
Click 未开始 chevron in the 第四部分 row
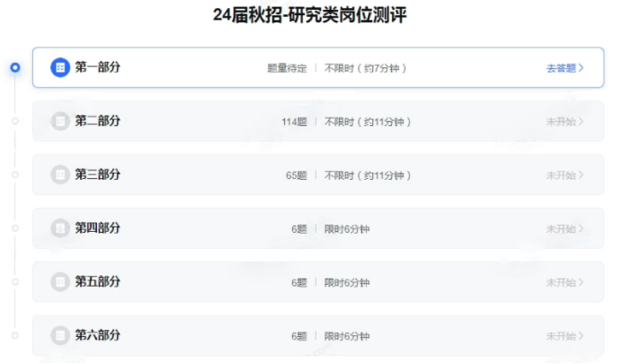565,229
